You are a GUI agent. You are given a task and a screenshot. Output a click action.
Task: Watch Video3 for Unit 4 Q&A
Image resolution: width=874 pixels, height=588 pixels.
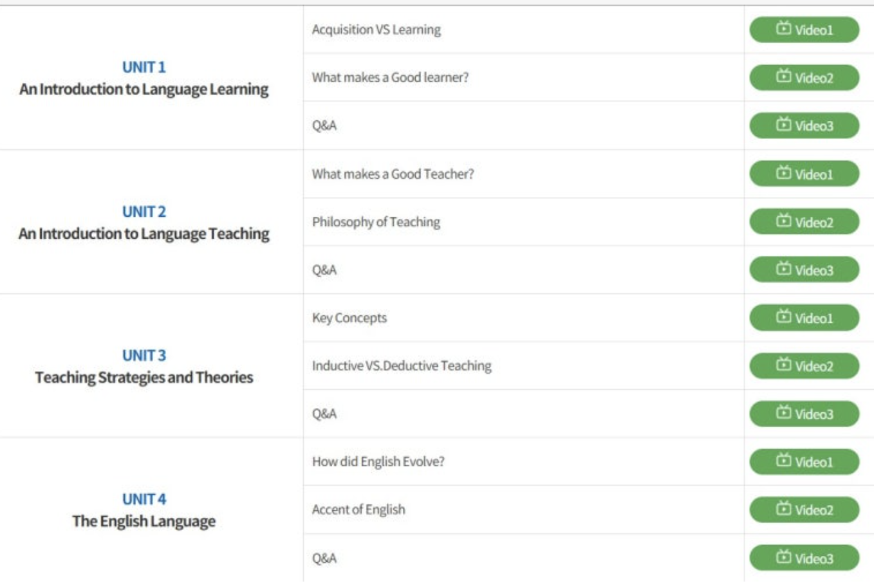(x=804, y=558)
